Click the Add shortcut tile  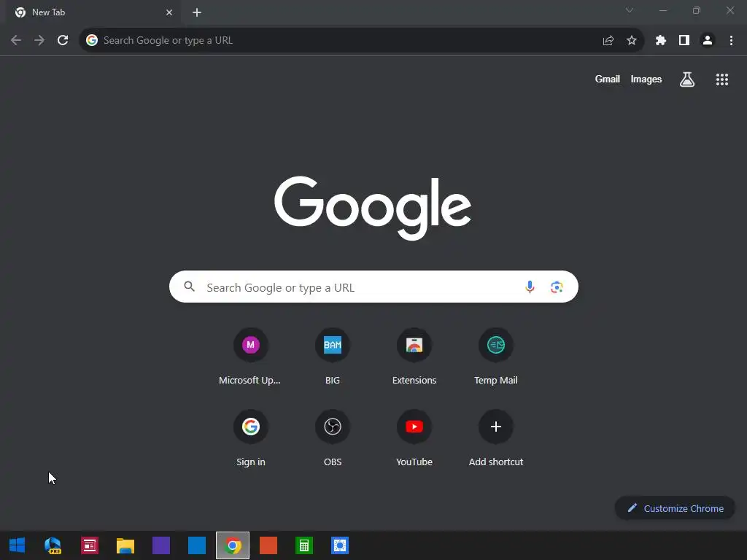pyautogui.click(x=496, y=438)
